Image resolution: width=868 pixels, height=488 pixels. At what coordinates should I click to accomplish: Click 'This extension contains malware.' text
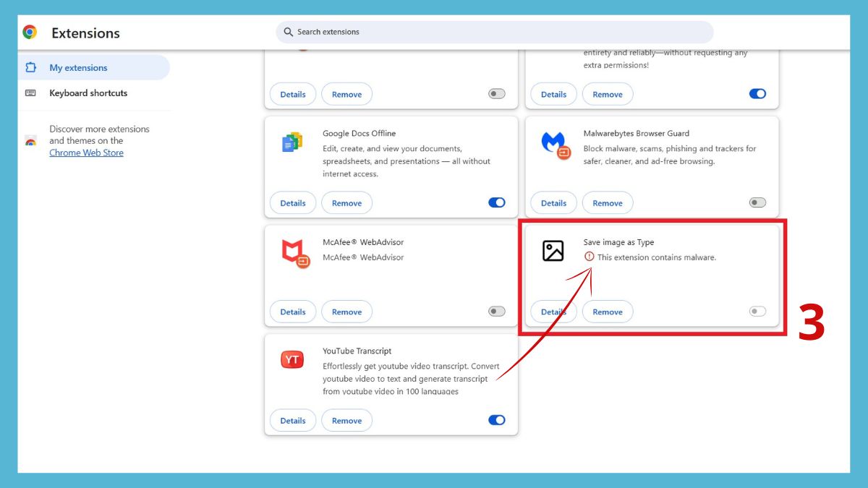[x=657, y=257]
